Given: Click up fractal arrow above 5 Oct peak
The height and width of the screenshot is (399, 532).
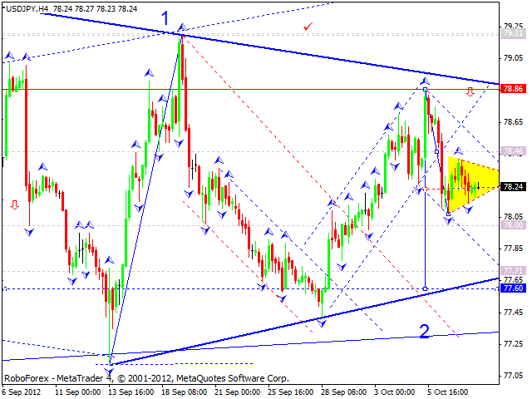Looking at the screenshot, I should [425, 81].
